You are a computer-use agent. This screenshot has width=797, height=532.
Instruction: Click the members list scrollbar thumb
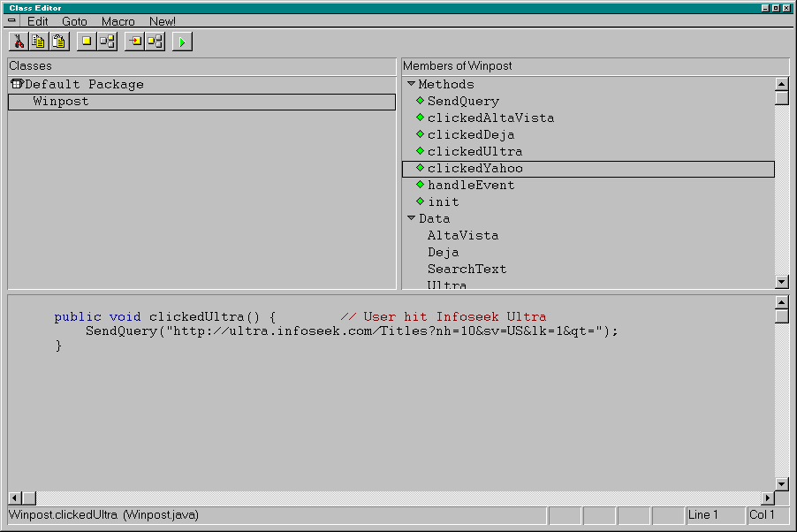tap(782, 98)
